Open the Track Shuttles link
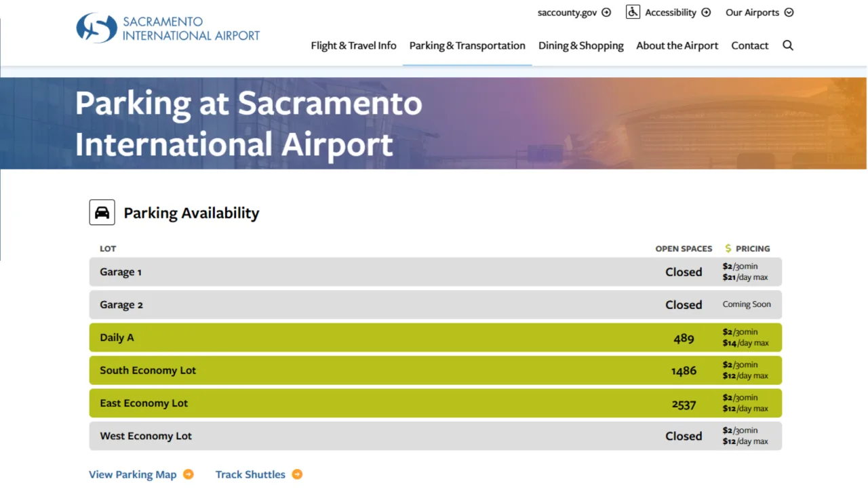 pos(250,474)
